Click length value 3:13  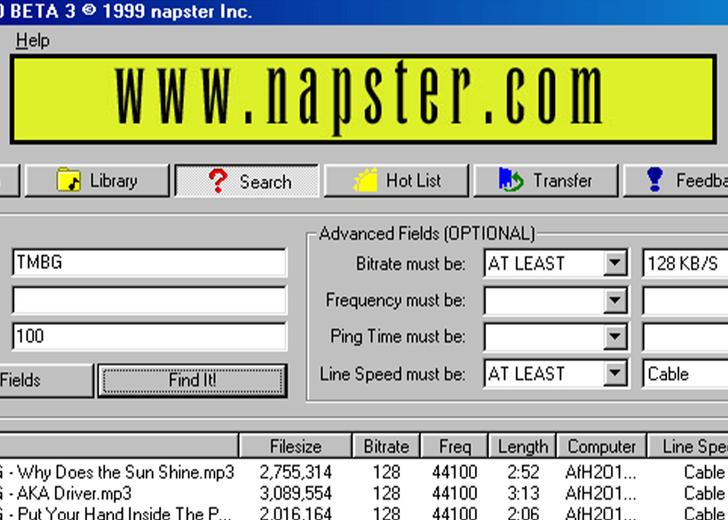pyautogui.click(x=523, y=493)
